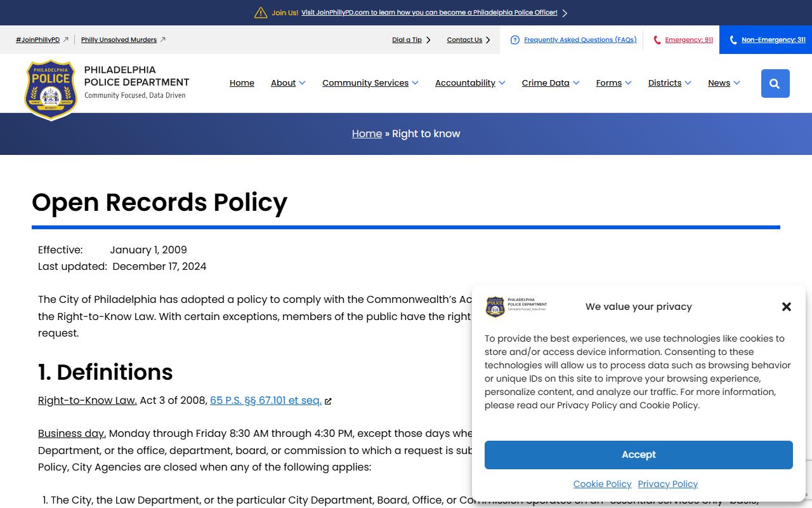The height and width of the screenshot is (508, 812).
Task: Click the warning triangle icon in top banner
Action: click(x=261, y=13)
